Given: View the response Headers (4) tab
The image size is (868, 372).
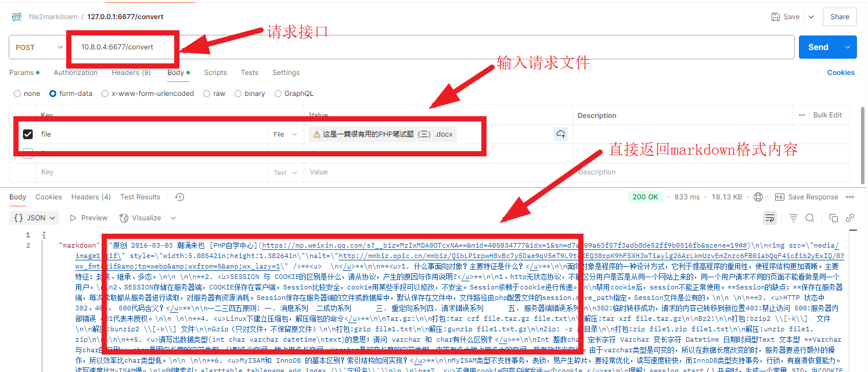Looking at the screenshot, I should (x=91, y=197).
